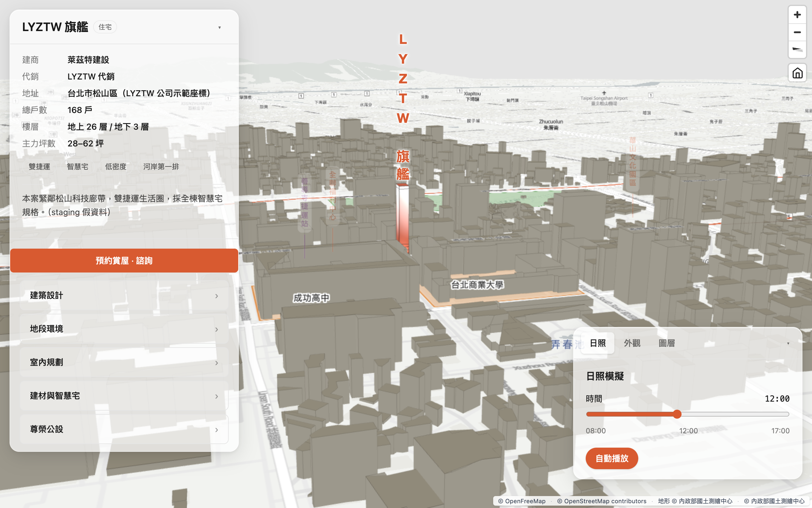812x508 pixels.
Task: Select the 台北商業大學 map label
Action: pos(477,285)
